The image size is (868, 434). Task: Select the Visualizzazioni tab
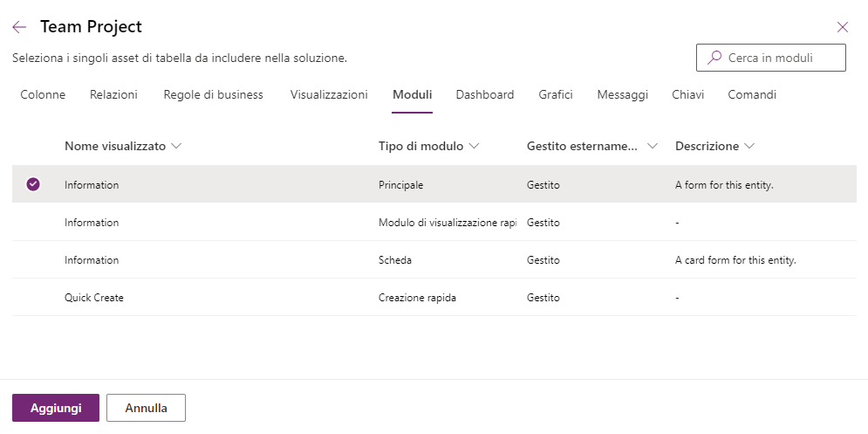tap(329, 95)
